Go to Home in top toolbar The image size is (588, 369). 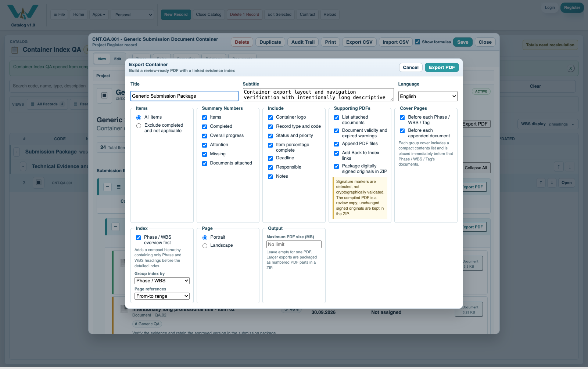[79, 15]
